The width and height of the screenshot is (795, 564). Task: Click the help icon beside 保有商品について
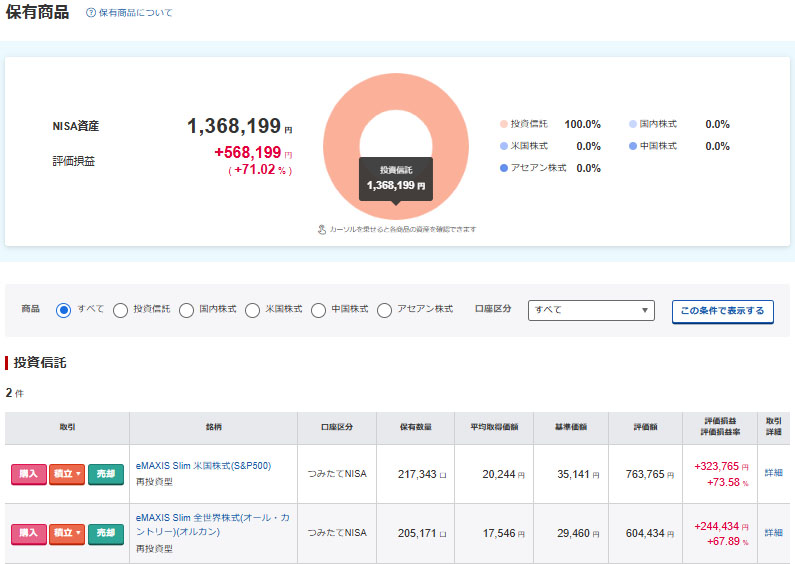pos(91,13)
